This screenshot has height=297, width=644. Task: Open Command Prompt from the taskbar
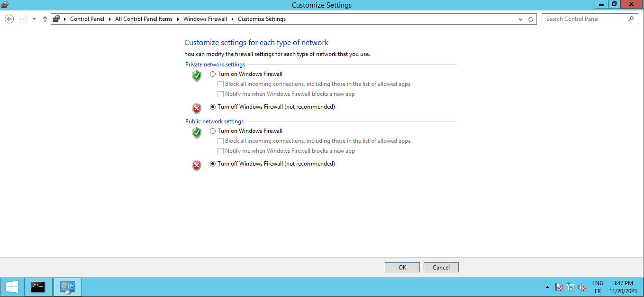point(38,287)
